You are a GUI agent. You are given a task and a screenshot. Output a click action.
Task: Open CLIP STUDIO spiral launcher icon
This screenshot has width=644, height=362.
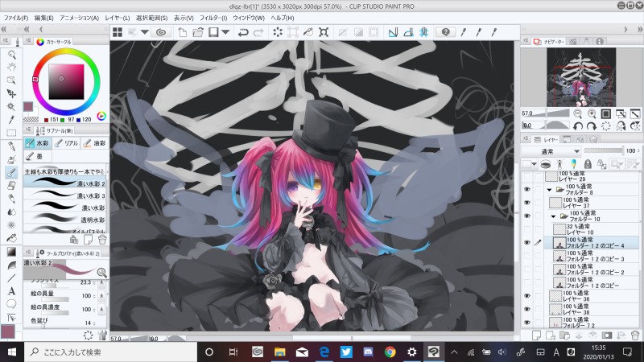click(x=161, y=32)
